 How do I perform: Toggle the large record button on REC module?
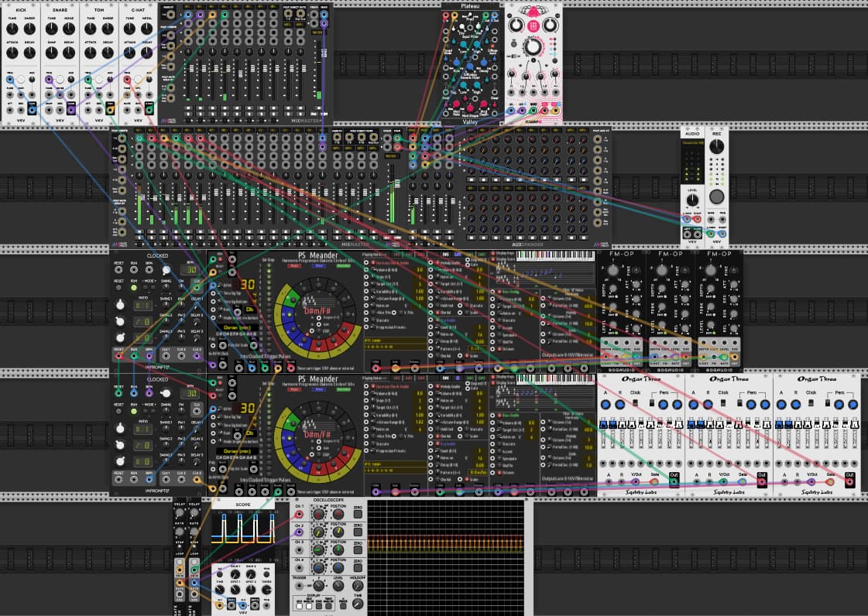(x=716, y=197)
